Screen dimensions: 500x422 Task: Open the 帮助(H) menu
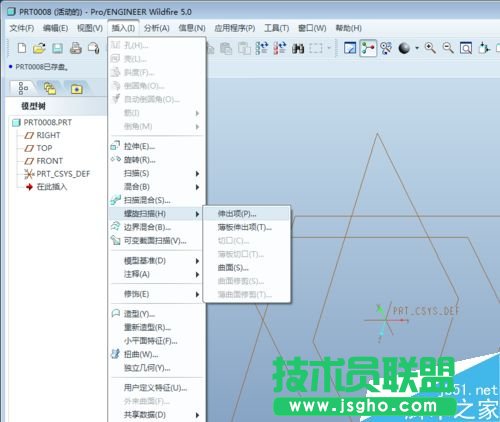click(349, 28)
